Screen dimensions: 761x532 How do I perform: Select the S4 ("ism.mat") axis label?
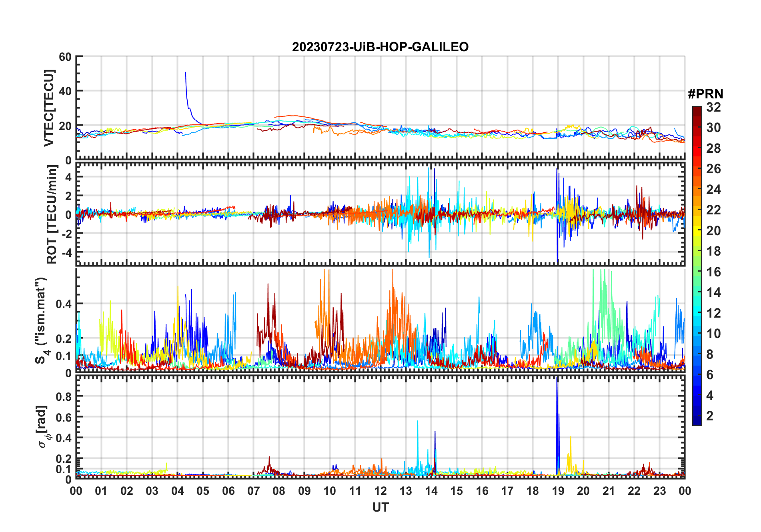[x=41, y=321]
